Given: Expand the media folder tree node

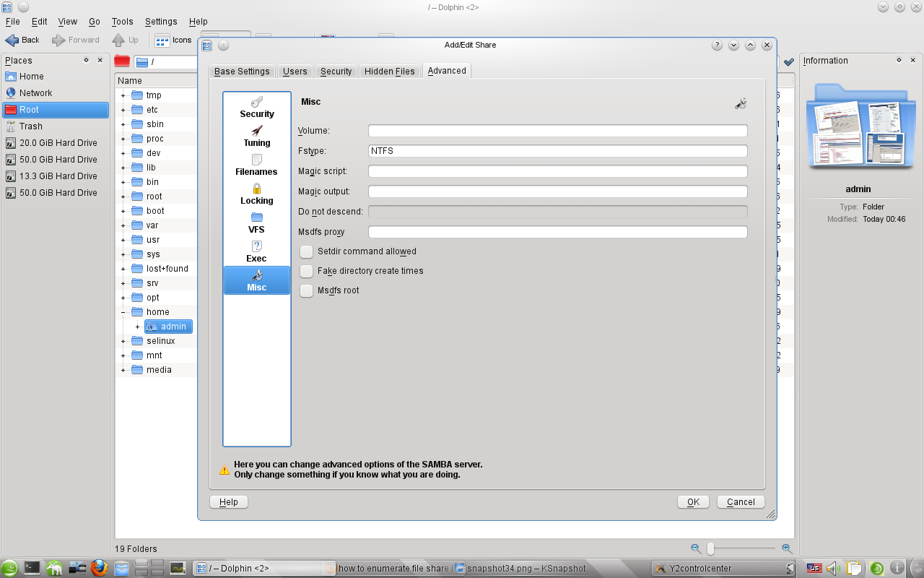Looking at the screenshot, I should point(123,370).
